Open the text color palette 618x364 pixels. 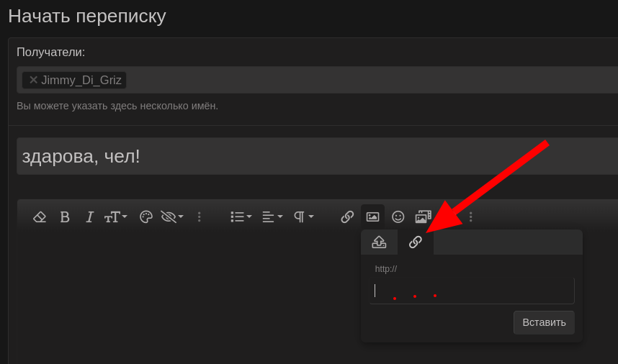146,217
